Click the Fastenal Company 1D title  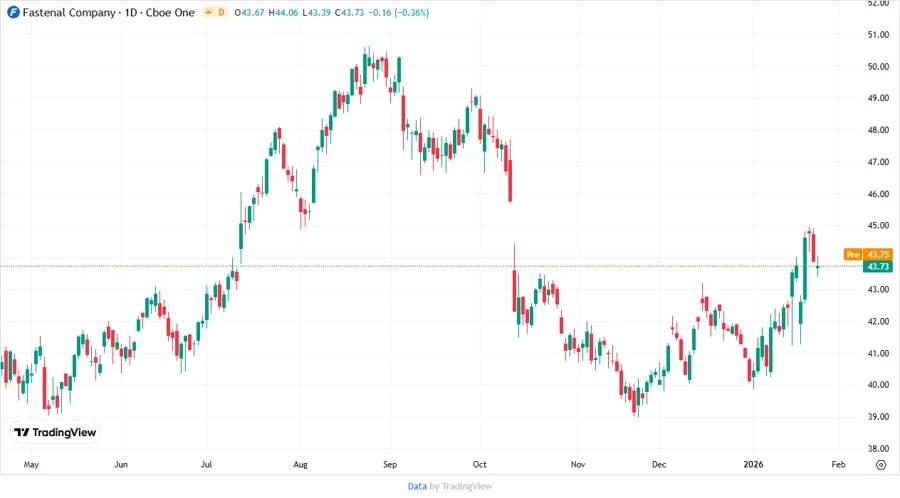108,12
